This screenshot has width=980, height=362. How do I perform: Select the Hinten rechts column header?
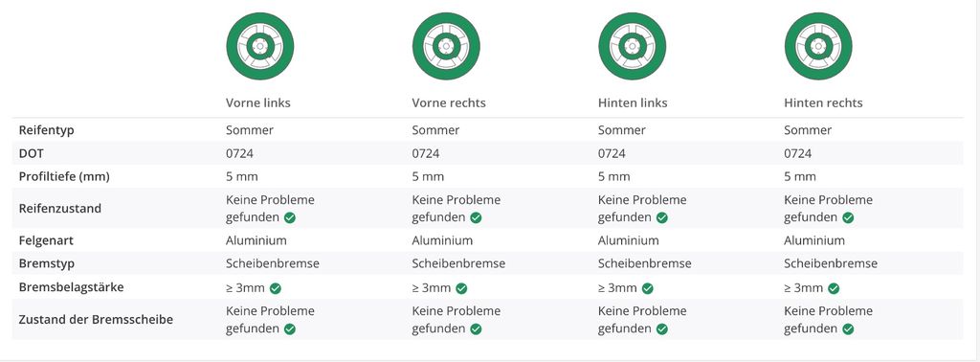pyautogui.click(x=823, y=102)
